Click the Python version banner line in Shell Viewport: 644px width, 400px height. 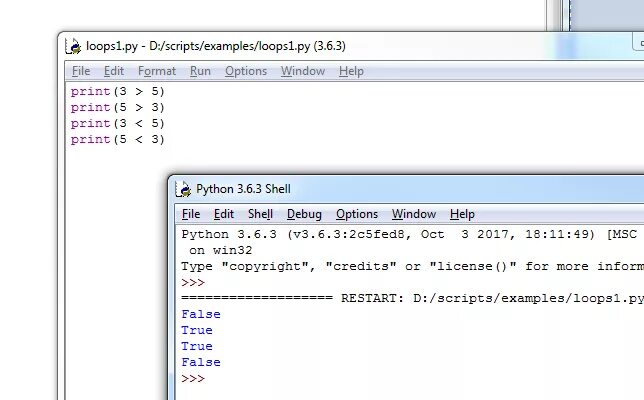409,234
